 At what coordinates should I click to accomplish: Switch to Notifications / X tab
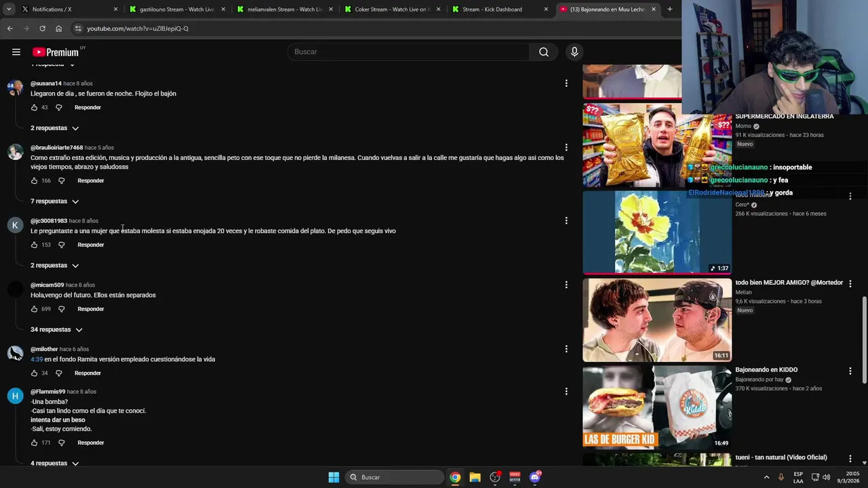click(x=69, y=9)
